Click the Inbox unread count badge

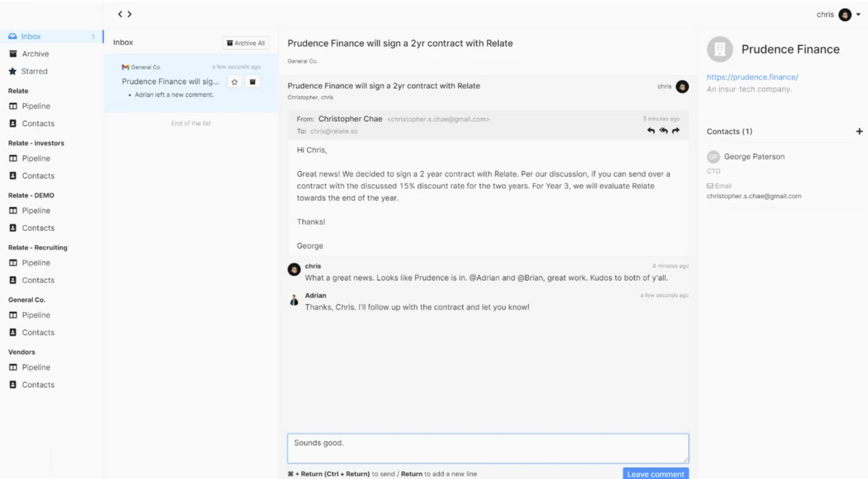pyautogui.click(x=93, y=37)
